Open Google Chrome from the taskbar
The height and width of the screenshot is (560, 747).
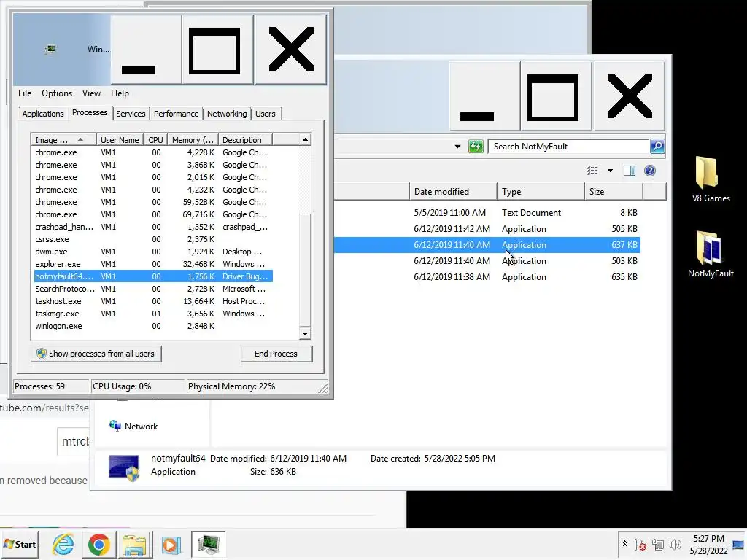click(x=98, y=544)
